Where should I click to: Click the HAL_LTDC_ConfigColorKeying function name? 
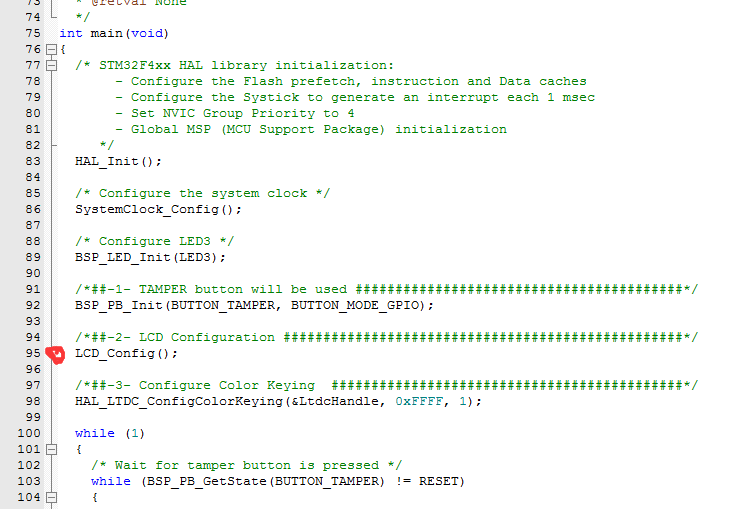point(179,402)
